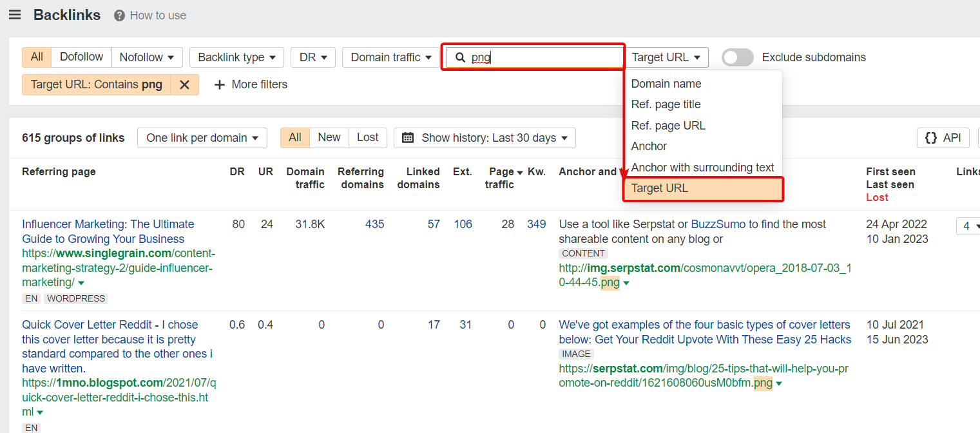This screenshot has width=980, height=433.
Task: Click the plus icon for More filters
Action: 220,84
